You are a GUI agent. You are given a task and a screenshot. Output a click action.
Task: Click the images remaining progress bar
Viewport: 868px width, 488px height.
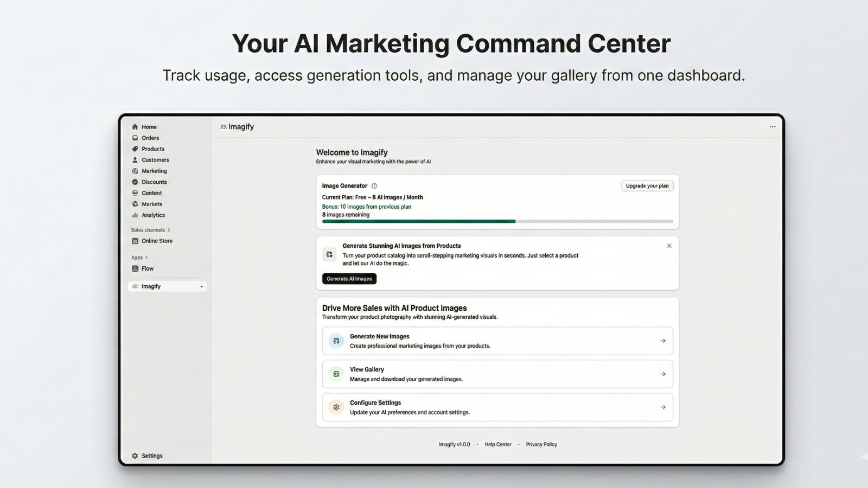pos(497,221)
